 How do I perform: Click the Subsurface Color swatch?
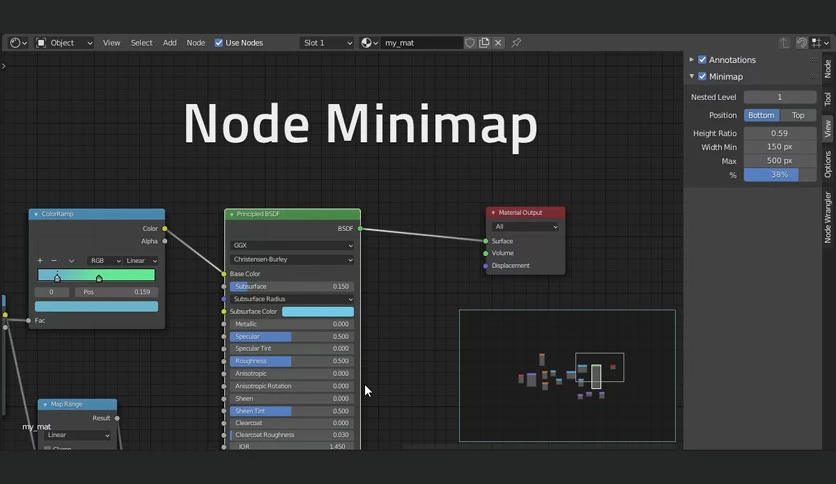tap(318, 311)
